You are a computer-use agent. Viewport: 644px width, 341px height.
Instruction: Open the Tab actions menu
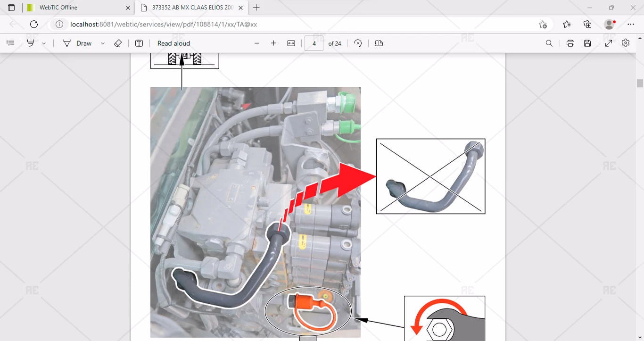[11, 8]
